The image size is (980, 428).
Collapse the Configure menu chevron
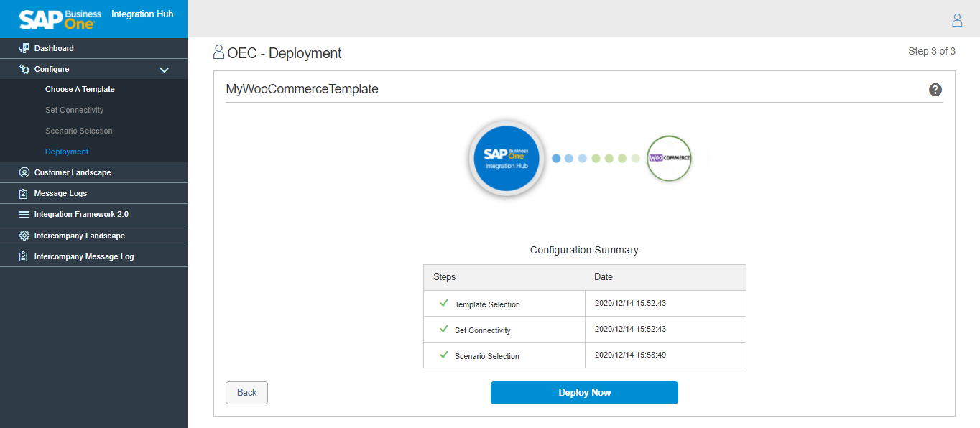click(164, 70)
